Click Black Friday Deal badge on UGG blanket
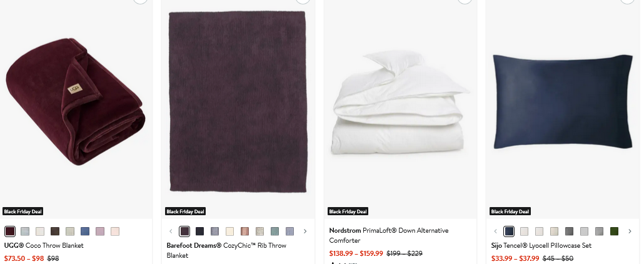Image resolution: width=644 pixels, height=264 pixels. pos(23,211)
